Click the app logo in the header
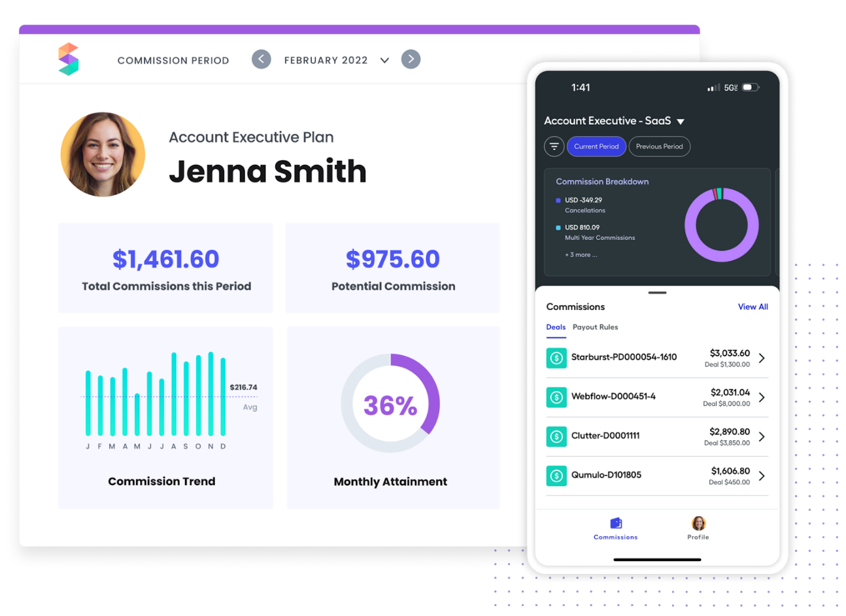 pyautogui.click(x=69, y=59)
